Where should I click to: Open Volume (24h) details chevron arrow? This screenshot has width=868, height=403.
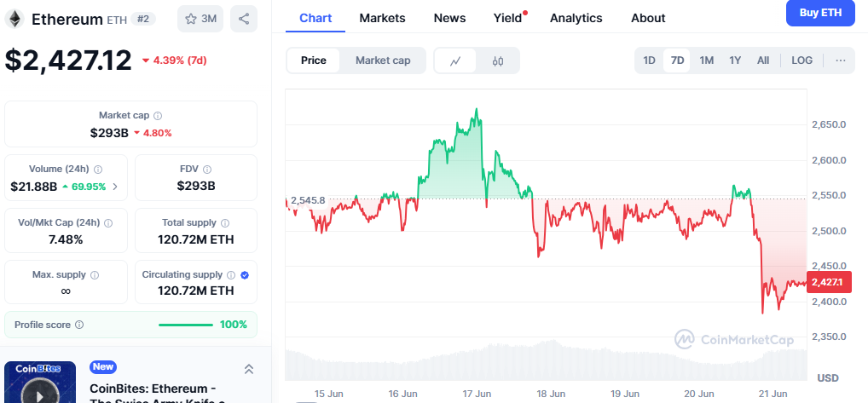pos(115,187)
